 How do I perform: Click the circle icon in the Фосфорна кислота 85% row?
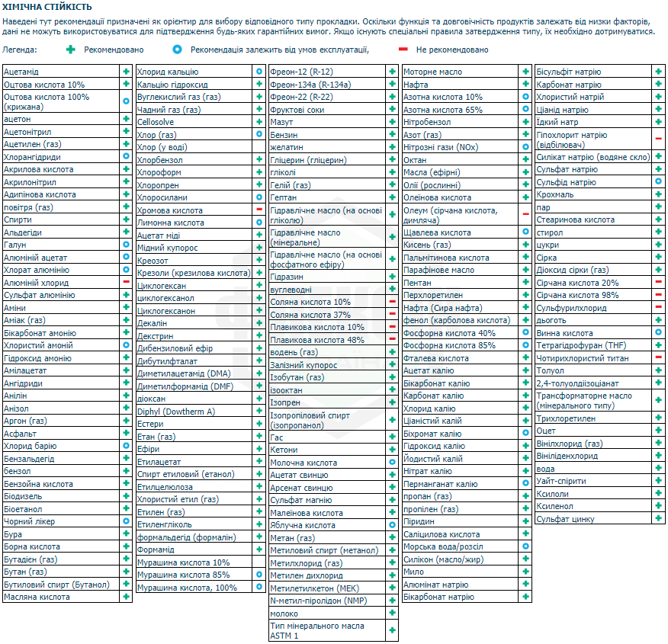(x=525, y=344)
